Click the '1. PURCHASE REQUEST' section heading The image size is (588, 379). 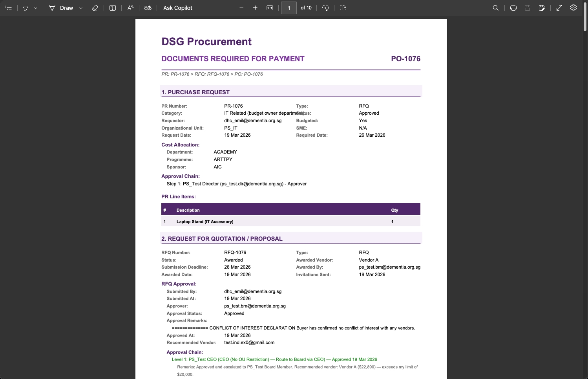click(x=195, y=92)
